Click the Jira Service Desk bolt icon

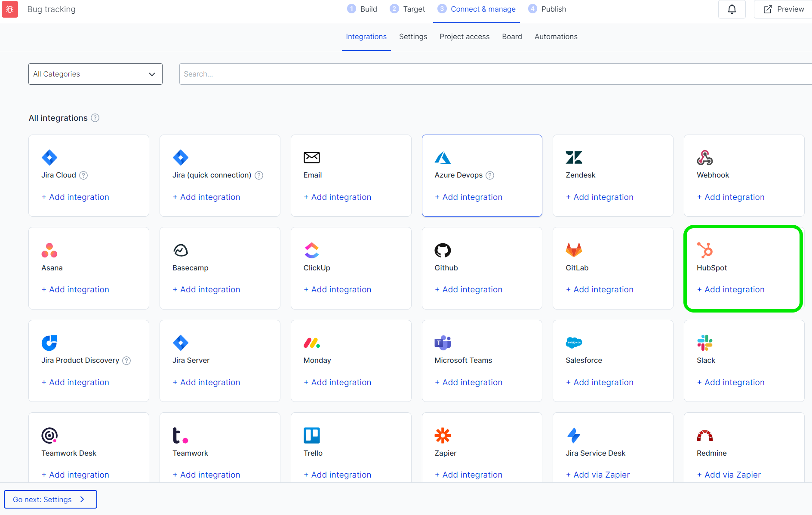574,435
